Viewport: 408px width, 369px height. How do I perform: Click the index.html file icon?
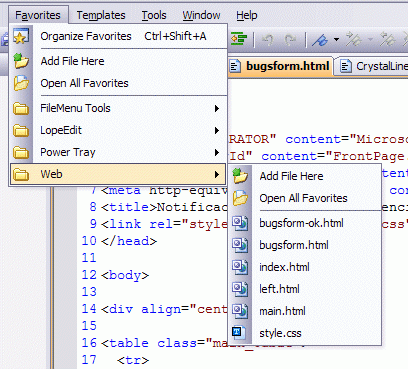point(240,267)
